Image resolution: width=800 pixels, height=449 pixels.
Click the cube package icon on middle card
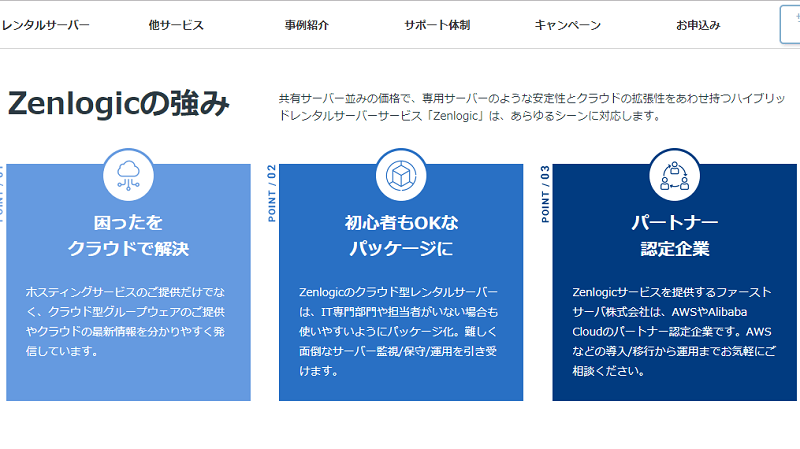point(400,174)
